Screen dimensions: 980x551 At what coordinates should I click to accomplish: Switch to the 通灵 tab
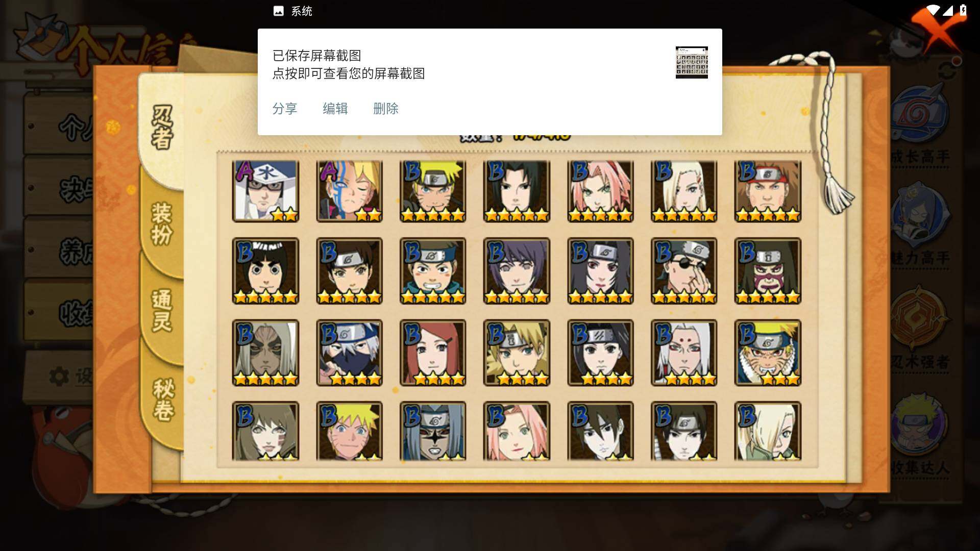[162, 310]
